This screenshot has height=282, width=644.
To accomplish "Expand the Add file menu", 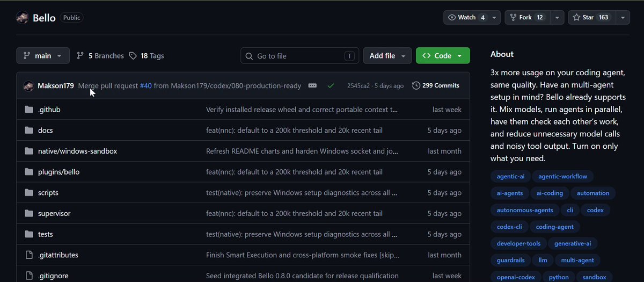I will pos(387,56).
